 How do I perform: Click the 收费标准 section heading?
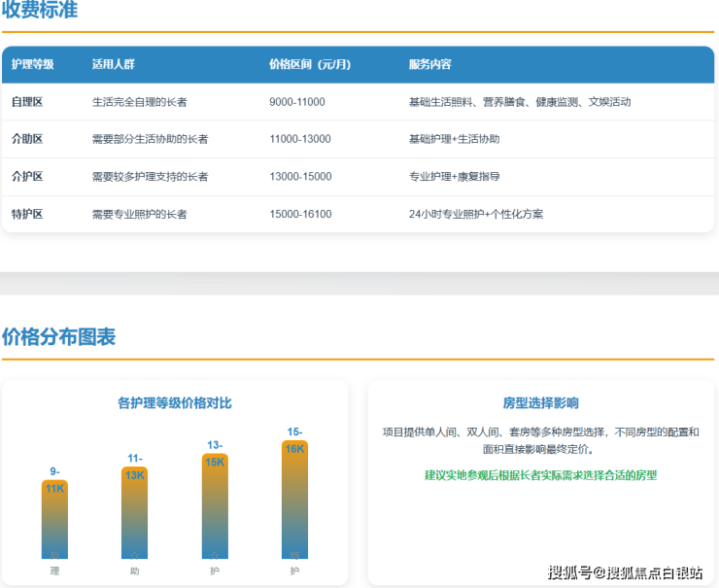pos(40,11)
